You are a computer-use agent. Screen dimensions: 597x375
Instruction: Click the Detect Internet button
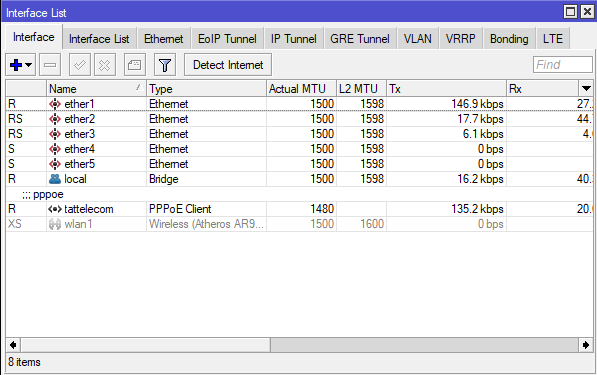[x=228, y=65]
